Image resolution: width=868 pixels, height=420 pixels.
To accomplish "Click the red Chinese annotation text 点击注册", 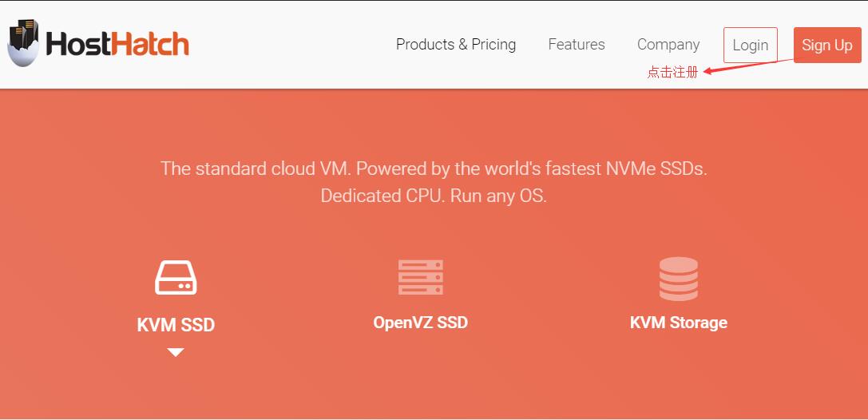I will point(672,72).
